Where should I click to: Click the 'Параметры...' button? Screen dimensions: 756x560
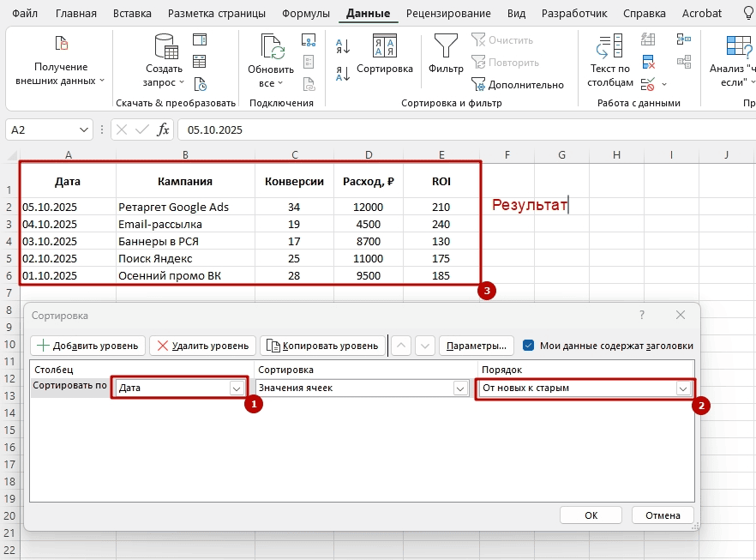coord(477,346)
